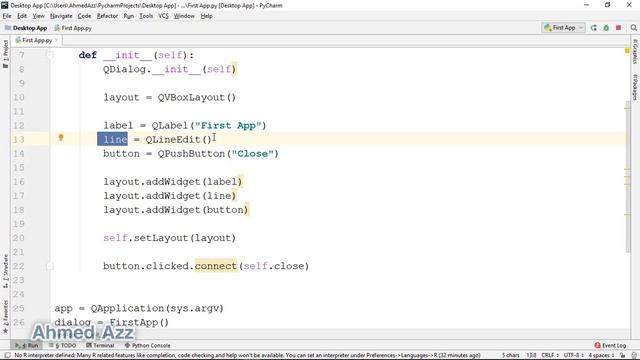Open the Event Log

(x=610, y=345)
